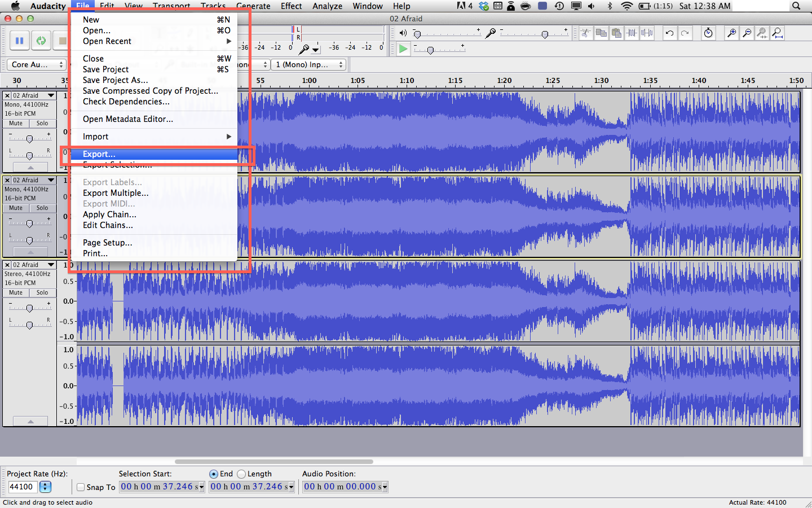Open the Project Rate 44100 dropdown
This screenshot has width=812, height=508.
(x=46, y=487)
